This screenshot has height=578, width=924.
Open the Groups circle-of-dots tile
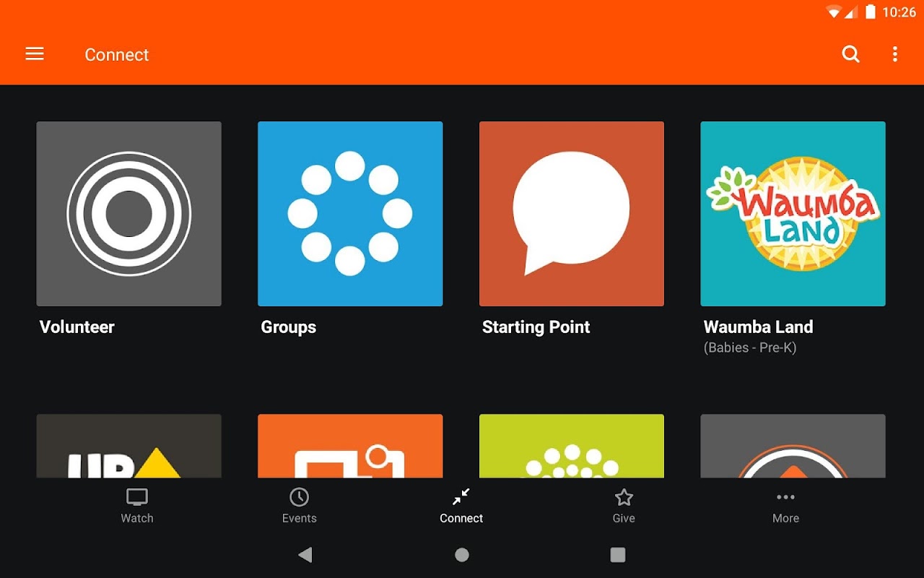coord(350,214)
